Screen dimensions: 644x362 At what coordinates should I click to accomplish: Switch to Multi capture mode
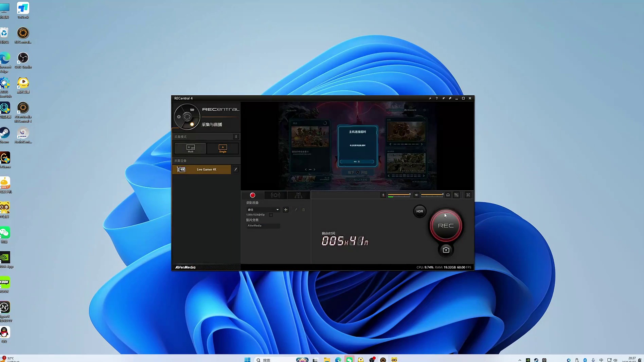tap(190, 148)
